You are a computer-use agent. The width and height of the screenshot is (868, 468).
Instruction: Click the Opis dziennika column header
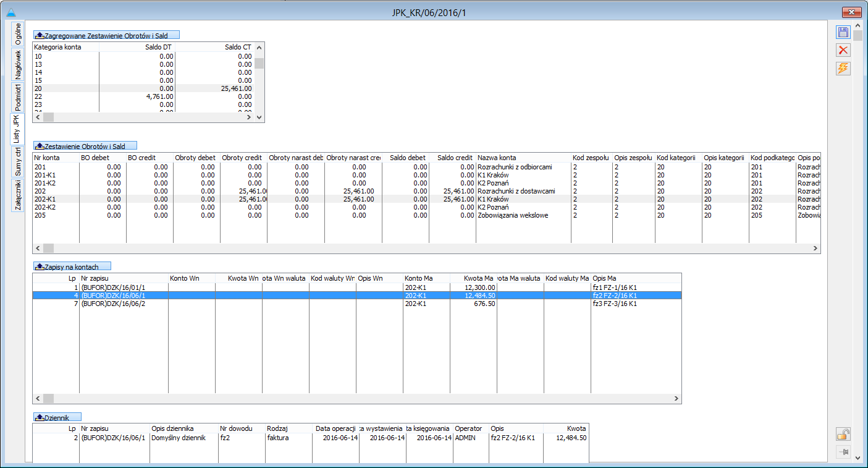(x=184, y=428)
